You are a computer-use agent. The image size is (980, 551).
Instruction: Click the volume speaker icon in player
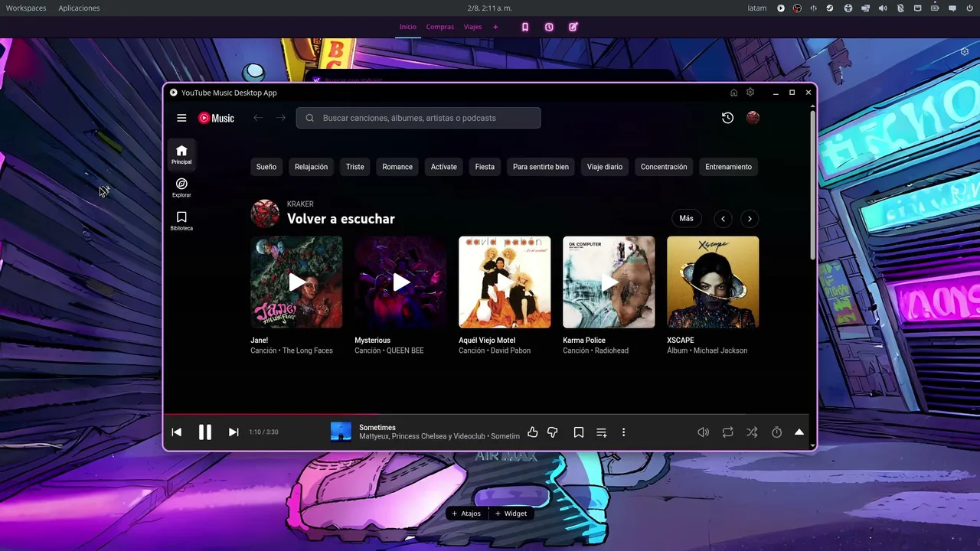[703, 432]
